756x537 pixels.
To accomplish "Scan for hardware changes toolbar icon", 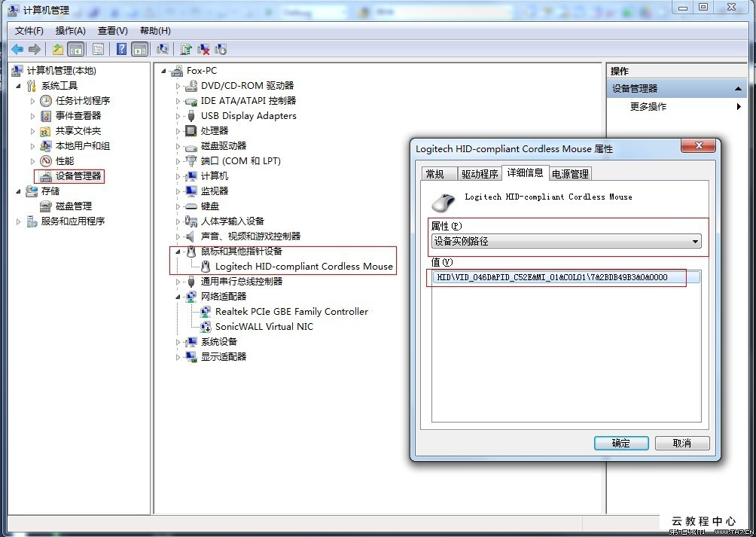I will [x=163, y=49].
